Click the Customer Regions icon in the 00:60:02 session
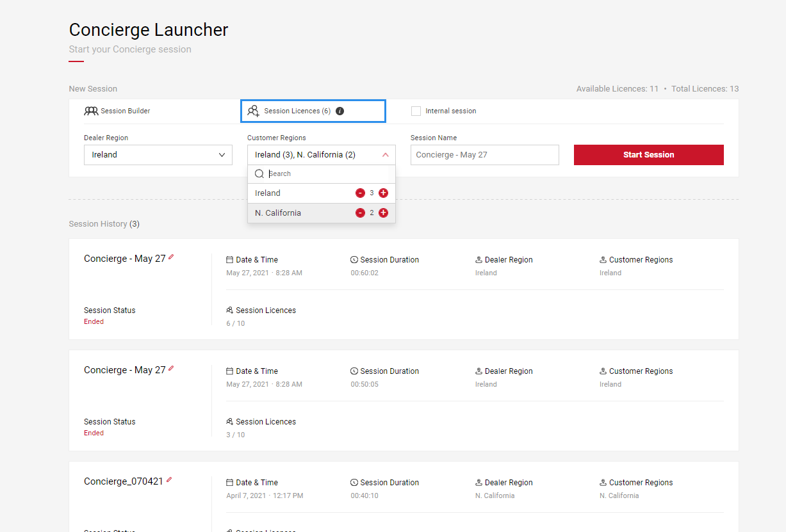The image size is (786, 532). pos(603,260)
